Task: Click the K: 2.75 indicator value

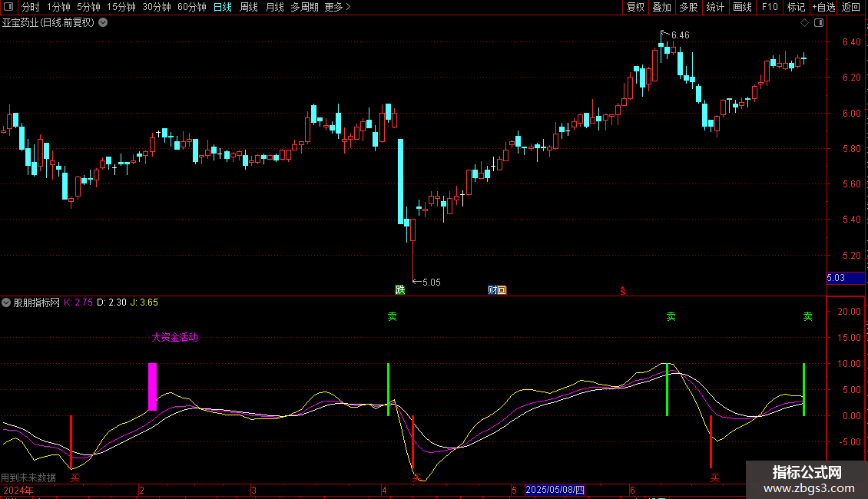Action: coord(78,302)
